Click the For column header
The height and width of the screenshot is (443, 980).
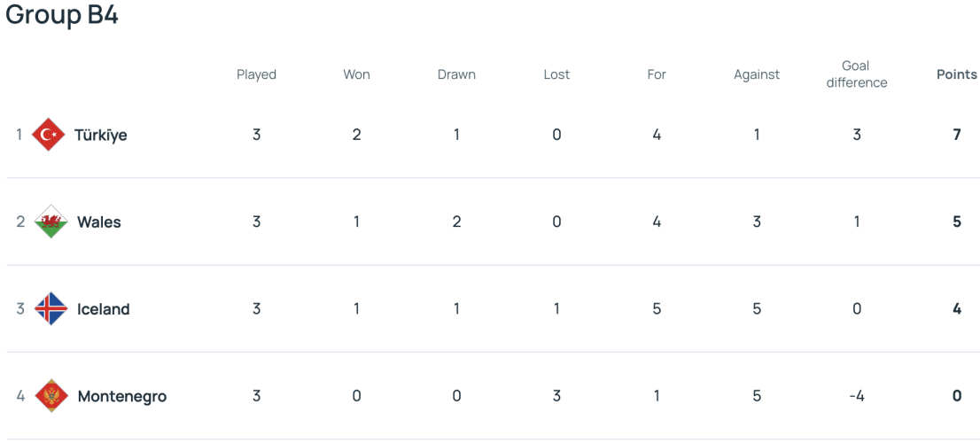[657, 75]
